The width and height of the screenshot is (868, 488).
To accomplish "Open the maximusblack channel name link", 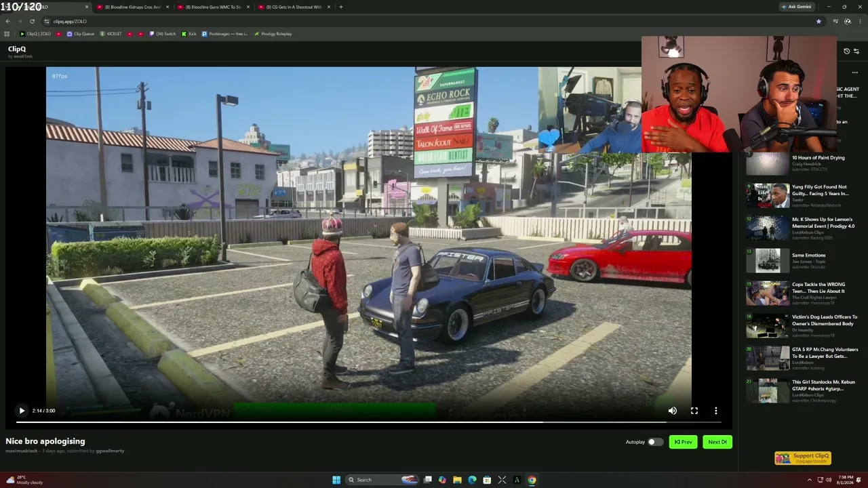I will pos(22,451).
